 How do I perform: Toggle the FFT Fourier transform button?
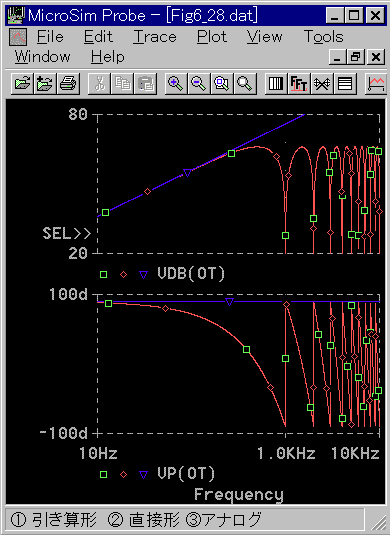299,84
